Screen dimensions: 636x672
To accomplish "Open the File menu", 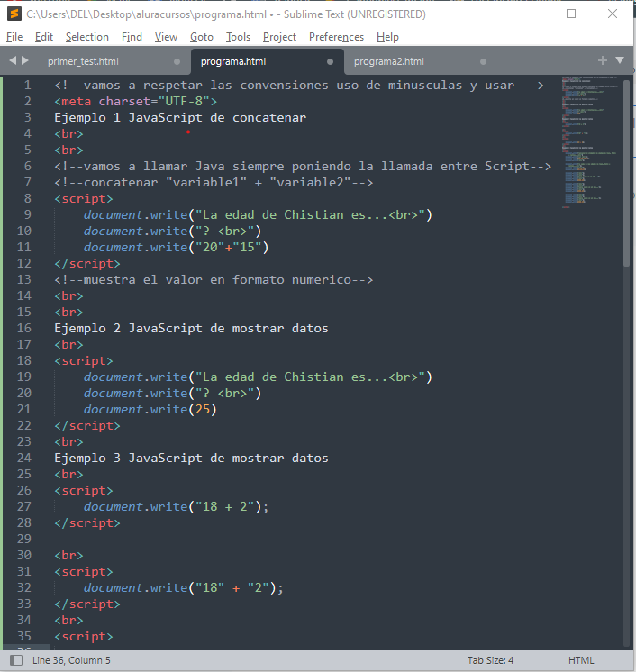I will [x=14, y=37].
